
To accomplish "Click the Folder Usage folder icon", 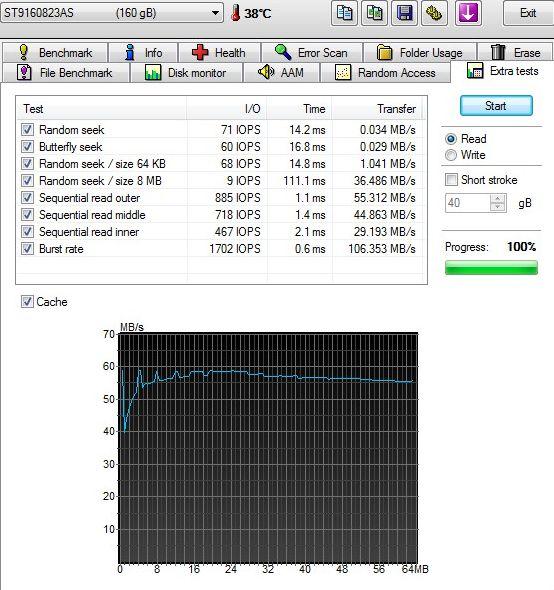I will click(385, 52).
